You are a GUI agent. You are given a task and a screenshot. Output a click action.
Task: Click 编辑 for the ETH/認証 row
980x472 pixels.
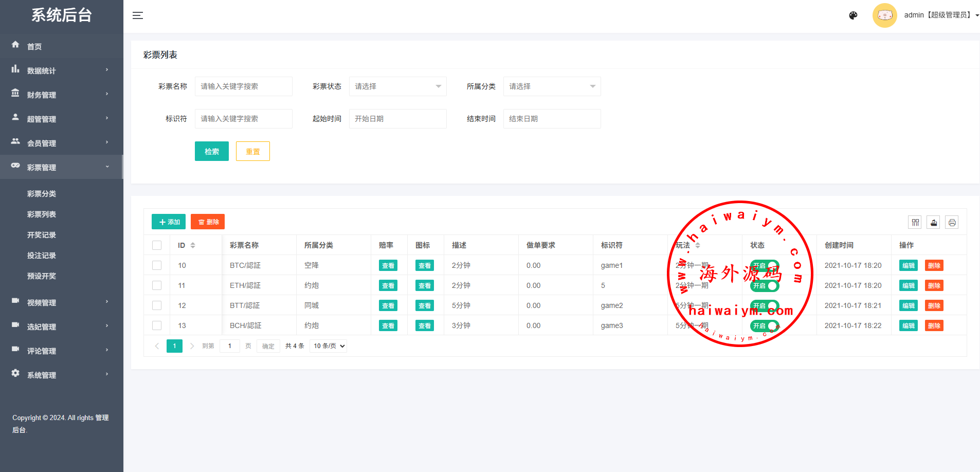point(908,285)
